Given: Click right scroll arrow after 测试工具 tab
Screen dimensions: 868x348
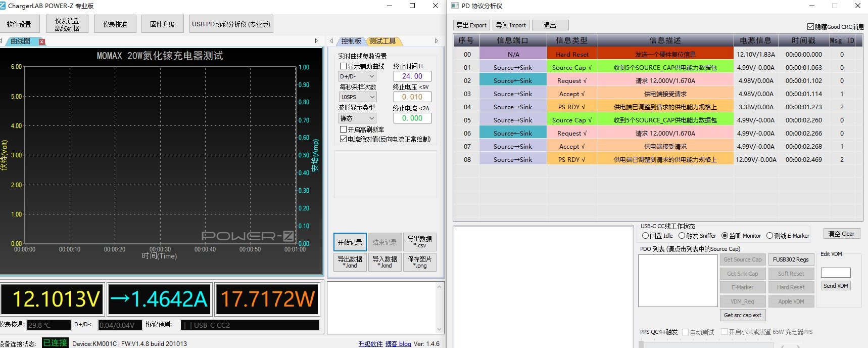Looking at the screenshot, I should pos(437,41).
